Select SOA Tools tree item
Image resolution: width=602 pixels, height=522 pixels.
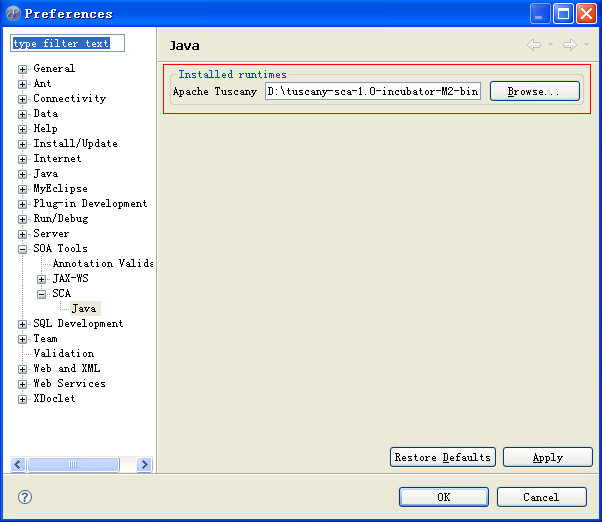point(60,248)
